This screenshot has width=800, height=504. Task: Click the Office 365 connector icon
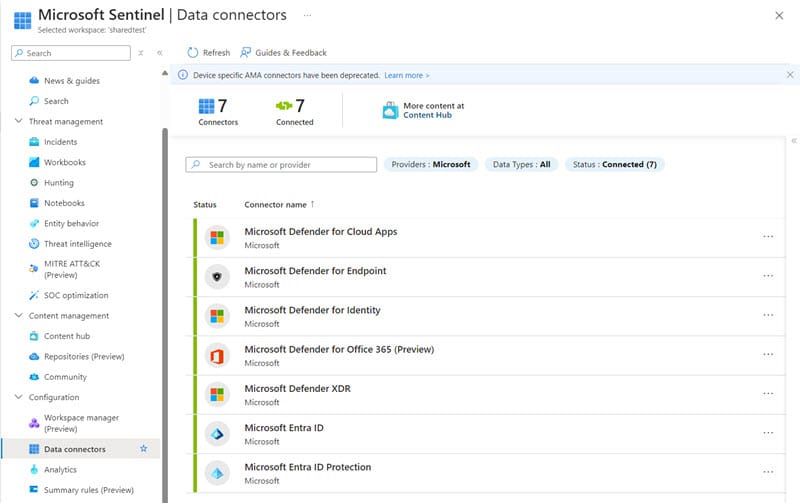(x=217, y=356)
